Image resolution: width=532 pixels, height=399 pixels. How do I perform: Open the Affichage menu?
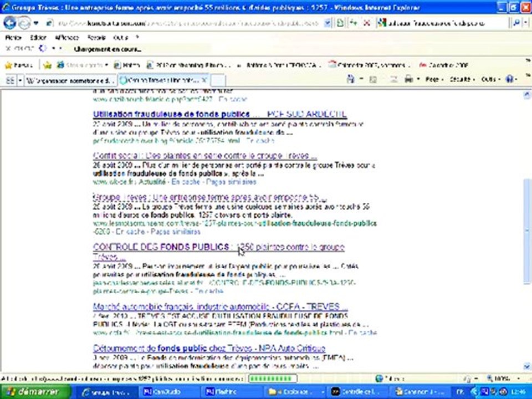click(66, 38)
